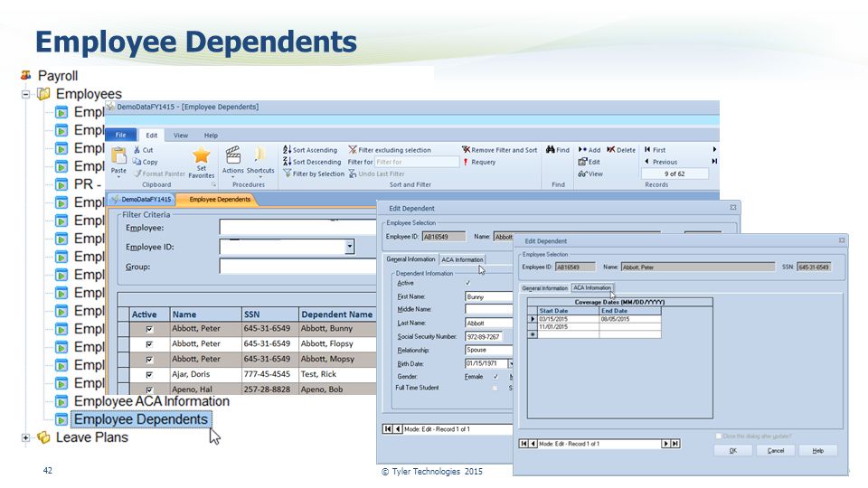
Task: Click Employee ACA Information tree icon
Action: tap(61, 401)
